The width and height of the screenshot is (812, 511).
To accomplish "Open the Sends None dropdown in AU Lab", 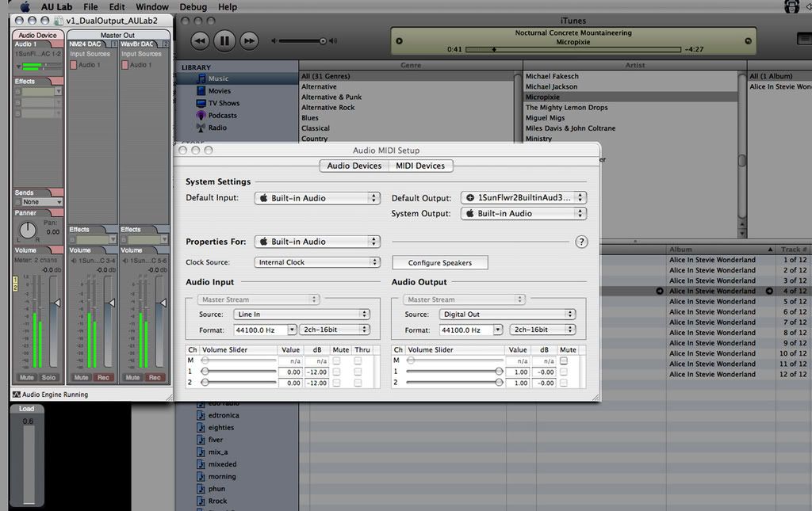I will [42, 202].
